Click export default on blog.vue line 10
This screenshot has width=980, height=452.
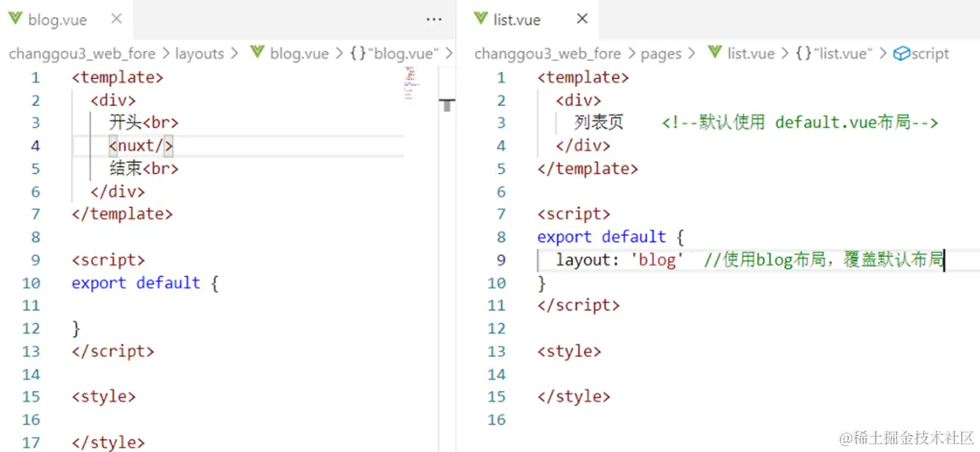coord(136,282)
